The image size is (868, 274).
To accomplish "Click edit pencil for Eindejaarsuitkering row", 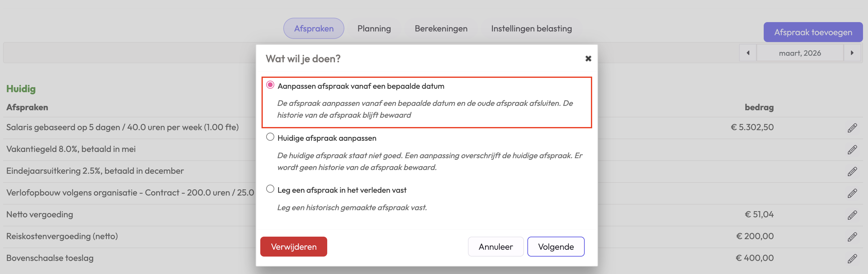I will pyautogui.click(x=852, y=172).
